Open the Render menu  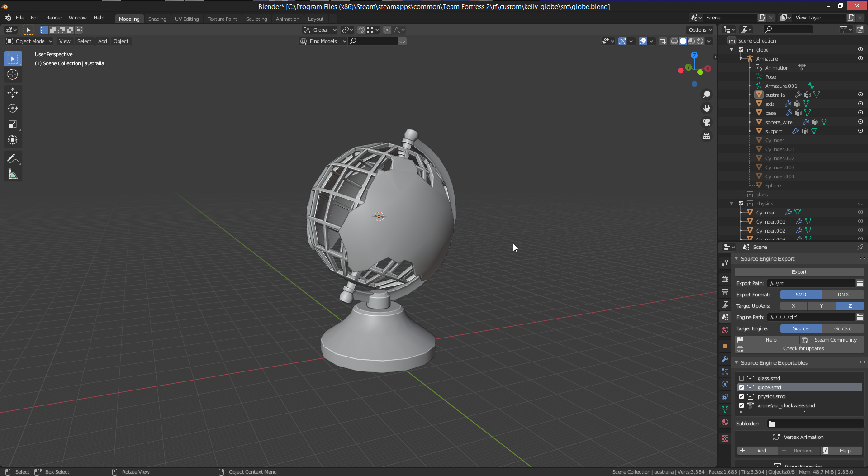click(54, 18)
